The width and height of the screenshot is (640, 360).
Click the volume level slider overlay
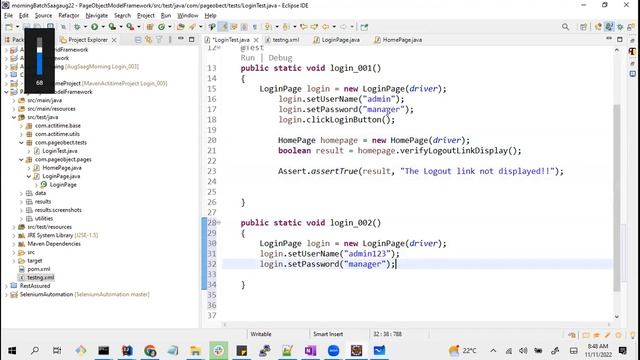(40, 56)
